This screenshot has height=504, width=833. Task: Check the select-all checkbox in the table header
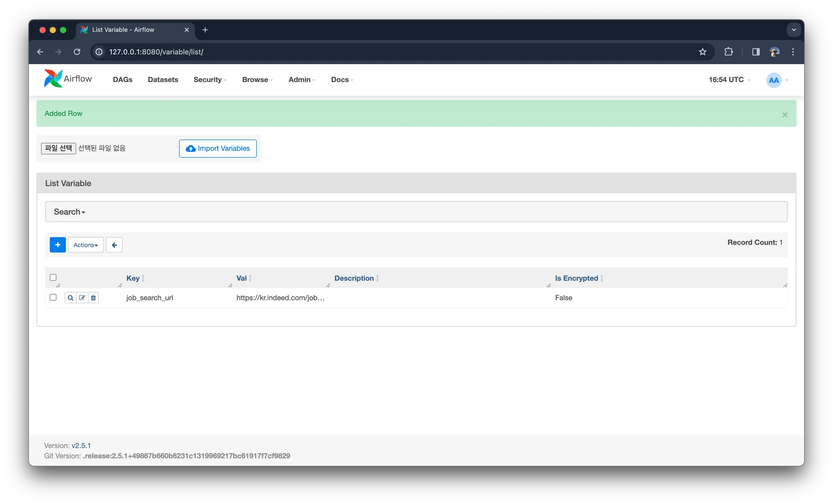(53, 277)
